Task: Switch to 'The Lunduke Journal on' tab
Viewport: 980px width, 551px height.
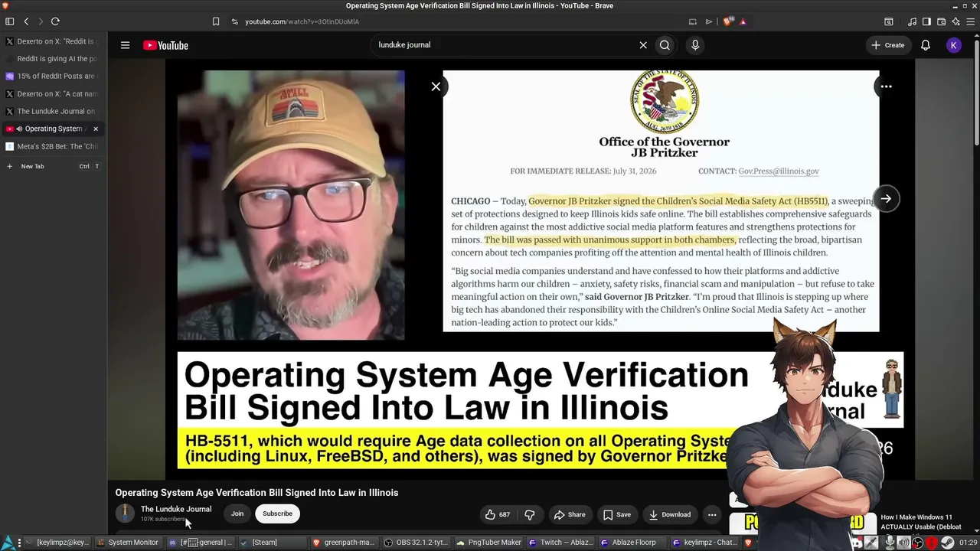Action: click(52, 112)
